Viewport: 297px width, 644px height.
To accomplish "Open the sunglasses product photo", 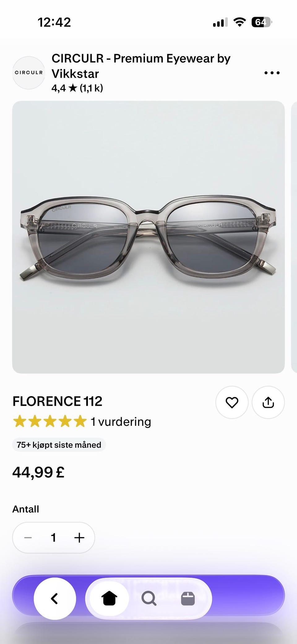I will tap(148, 237).
